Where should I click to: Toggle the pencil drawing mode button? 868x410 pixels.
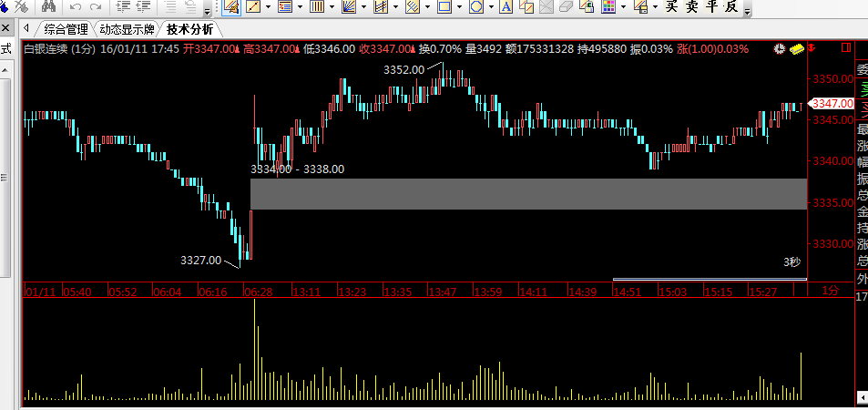[x=231, y=7]
